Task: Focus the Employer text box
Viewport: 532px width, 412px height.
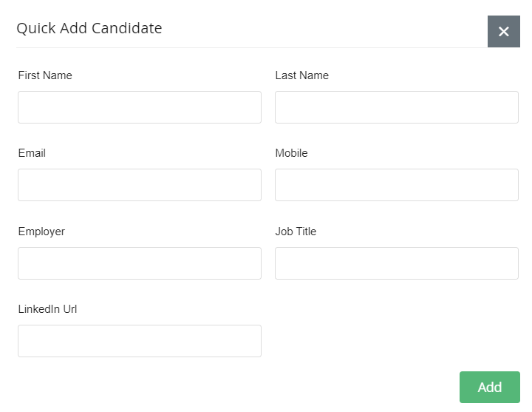Action: [x=140, y=263]
